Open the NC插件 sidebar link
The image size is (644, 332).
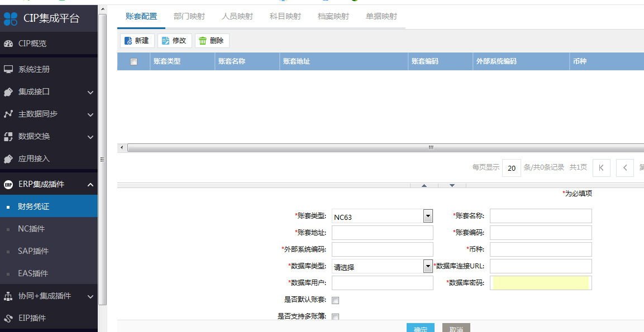tap(31, 229)
